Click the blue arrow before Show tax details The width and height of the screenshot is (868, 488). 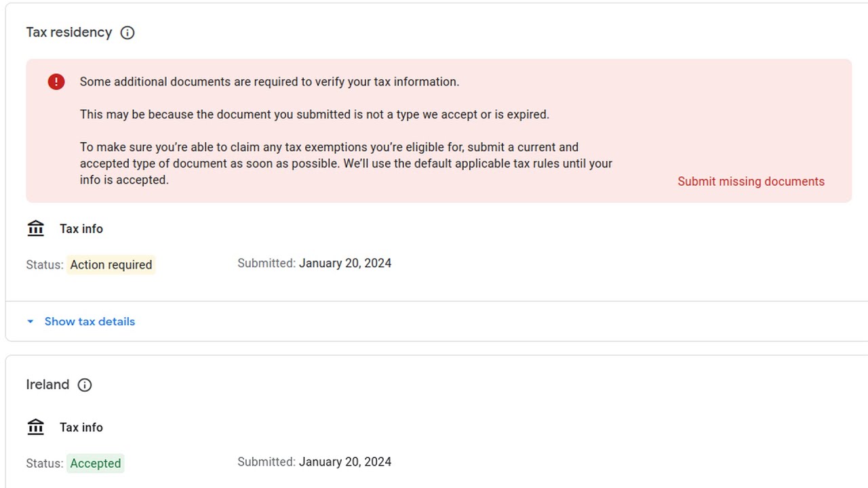click(30, 322)
